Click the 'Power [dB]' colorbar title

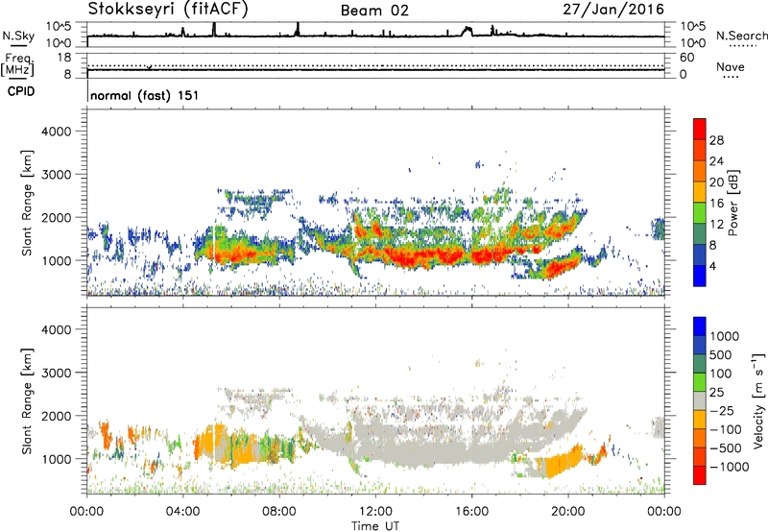click(x=733, y=203)
